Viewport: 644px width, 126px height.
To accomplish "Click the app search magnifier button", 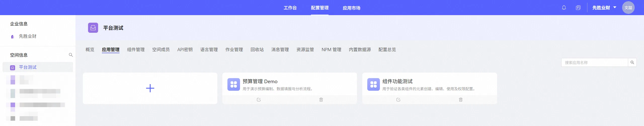I will (632, 62).
